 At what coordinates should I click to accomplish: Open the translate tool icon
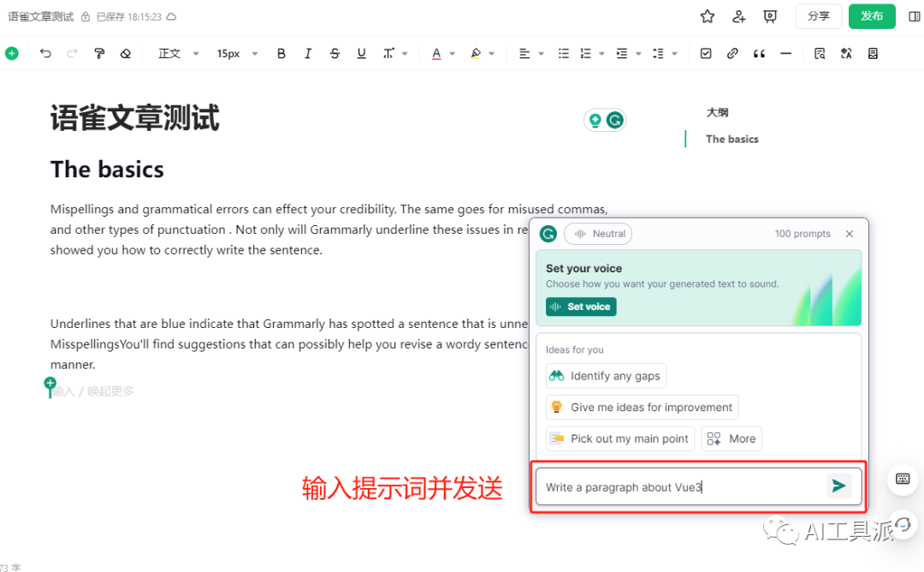(x=846, y=54)
